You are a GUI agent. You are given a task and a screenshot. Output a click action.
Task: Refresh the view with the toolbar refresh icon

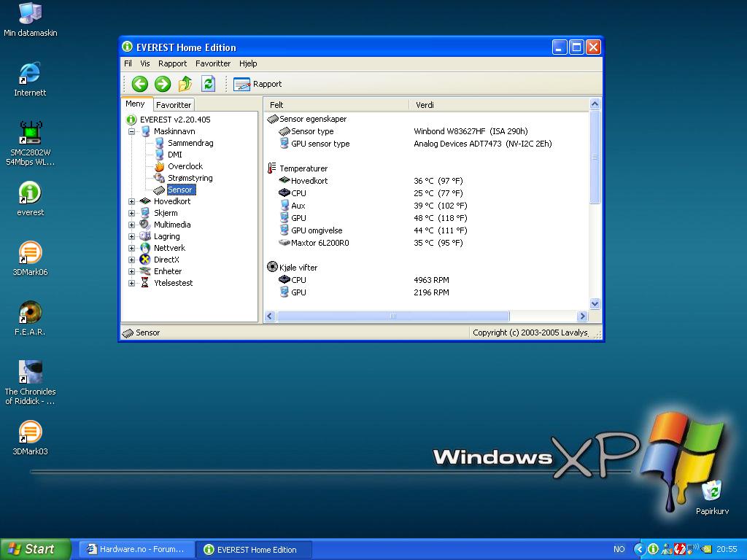coord(208,84)
